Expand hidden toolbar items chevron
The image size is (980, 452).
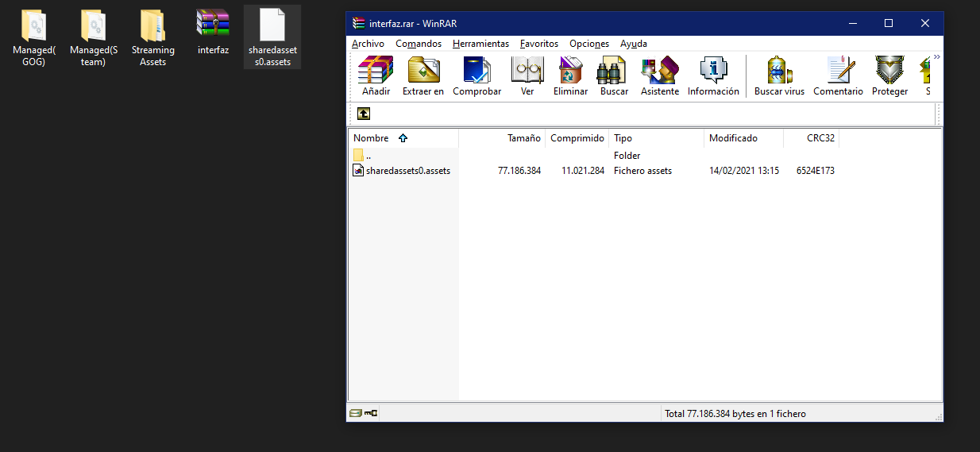click(936, 57)
